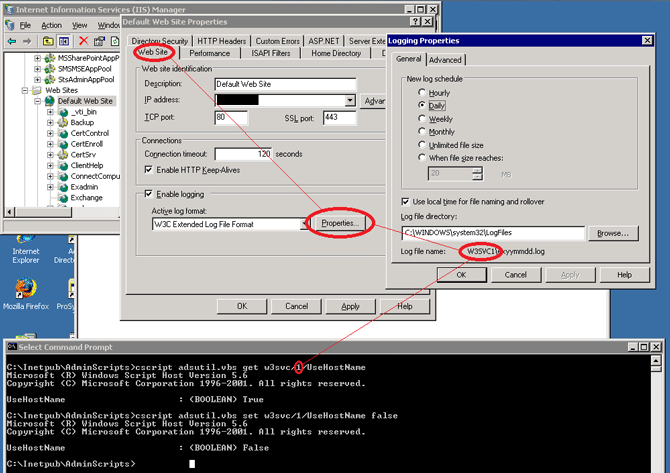The image size is (670, 473).
Task: Open the File menu in IIS Manager
Action: (x=25, y=25)
